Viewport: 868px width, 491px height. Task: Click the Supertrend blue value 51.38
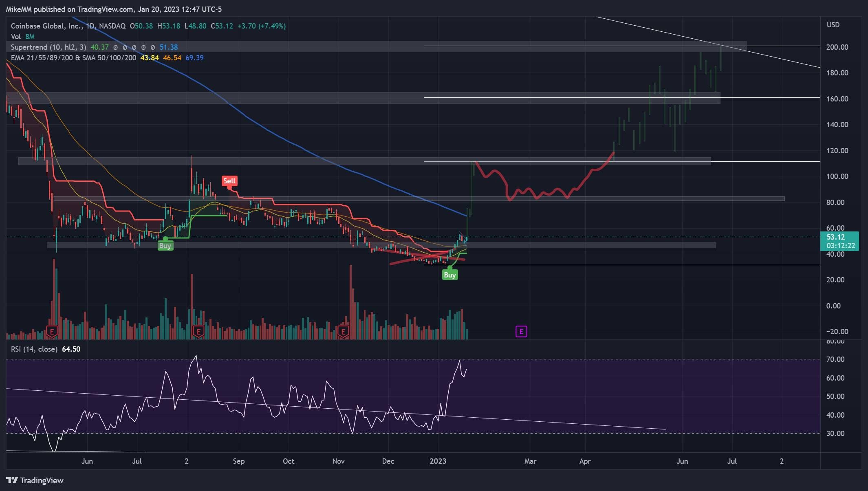tap(169, 47)
